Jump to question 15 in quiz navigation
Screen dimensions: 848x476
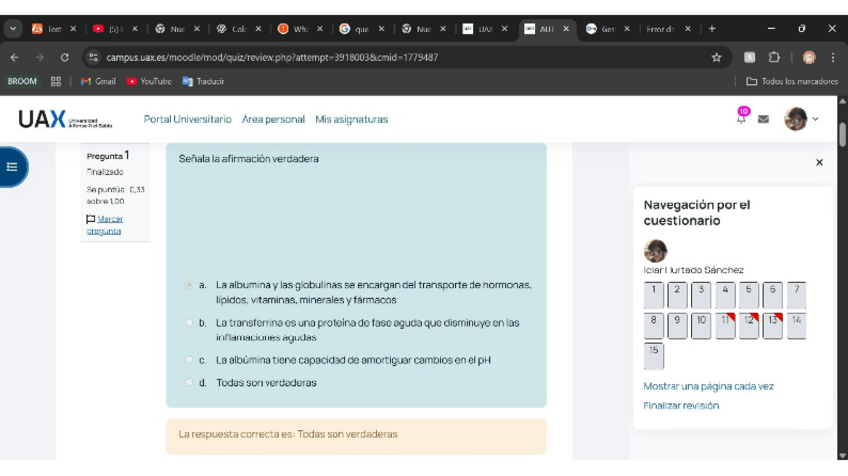click(x=653, y=355)
